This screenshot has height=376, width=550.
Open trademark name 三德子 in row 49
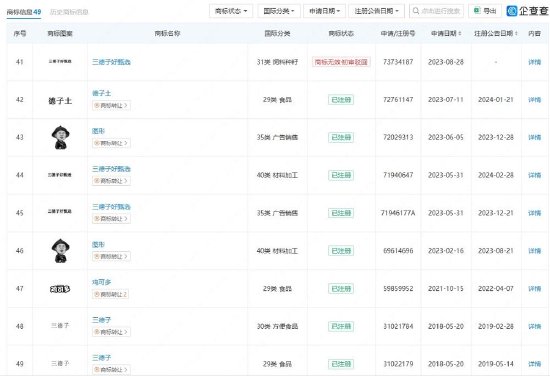pyautogui.click(x=101, y=358)
